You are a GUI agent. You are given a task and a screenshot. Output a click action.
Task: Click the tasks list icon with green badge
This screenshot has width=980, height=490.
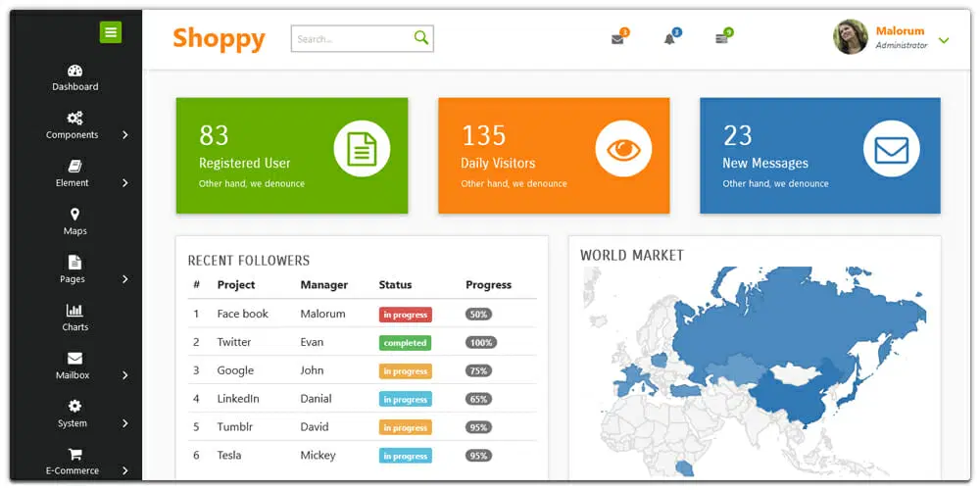(x=722, y=39)
